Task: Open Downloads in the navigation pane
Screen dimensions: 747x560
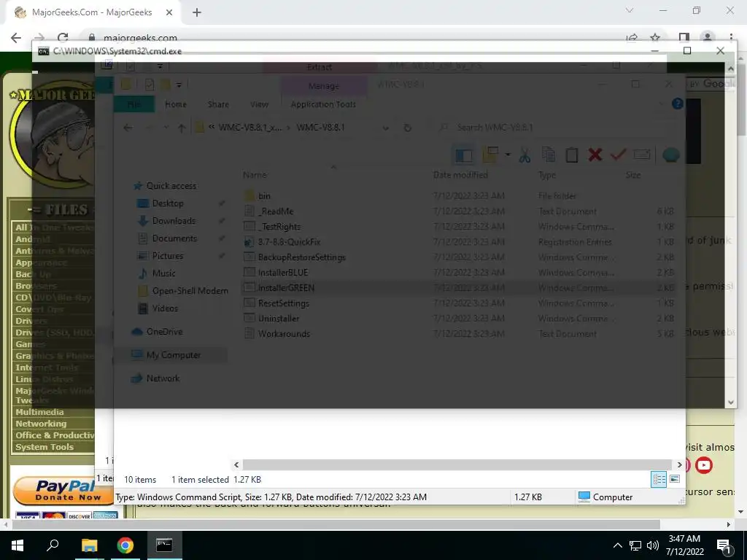Action: (x=174, y=221)
